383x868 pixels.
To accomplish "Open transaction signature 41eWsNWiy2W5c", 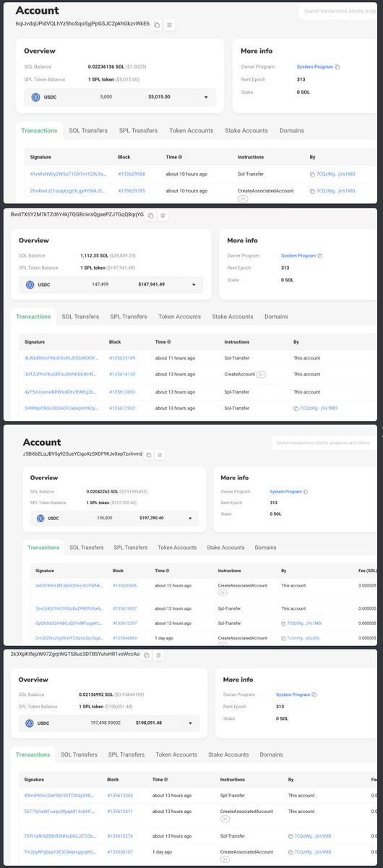I will [x=69, y=174].
